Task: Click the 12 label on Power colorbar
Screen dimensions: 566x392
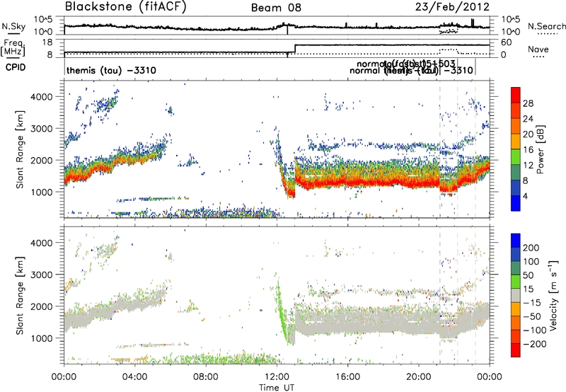Action: 528,165
